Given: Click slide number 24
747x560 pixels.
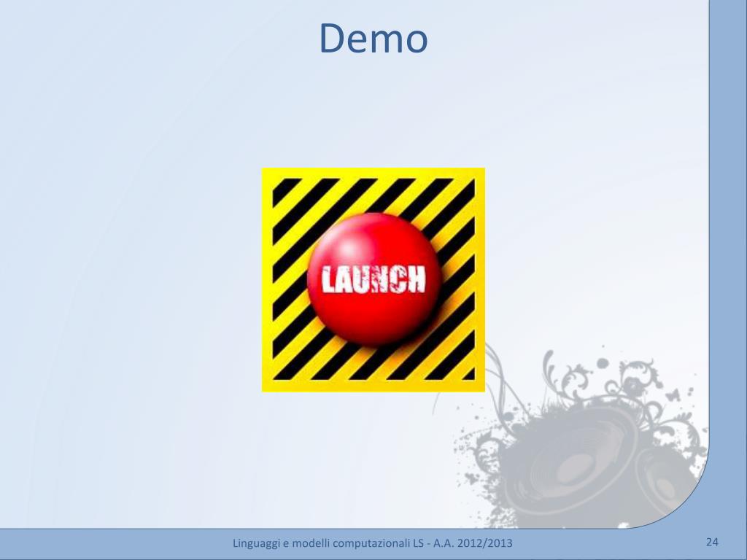Looking at the screenshot, I should click(x=712, y=542).
